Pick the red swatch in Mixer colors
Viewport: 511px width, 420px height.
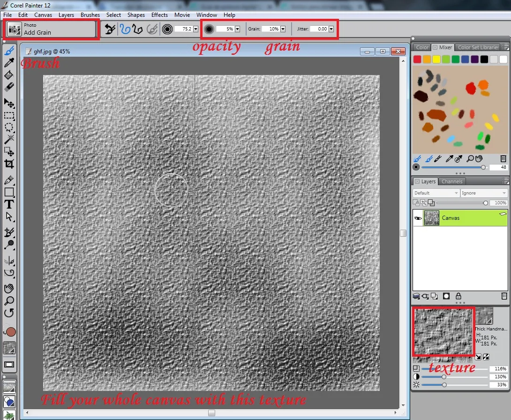[417, 60]
